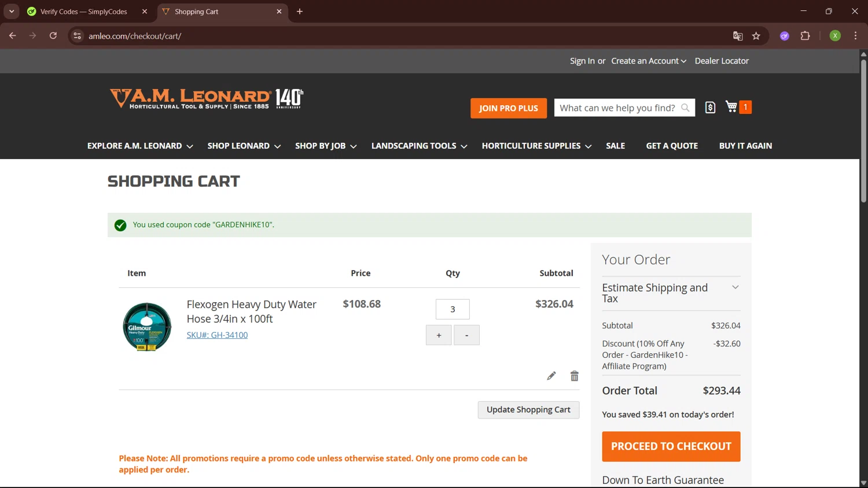Click the coupon code GARDENHIKE10 message

[204, 225]
